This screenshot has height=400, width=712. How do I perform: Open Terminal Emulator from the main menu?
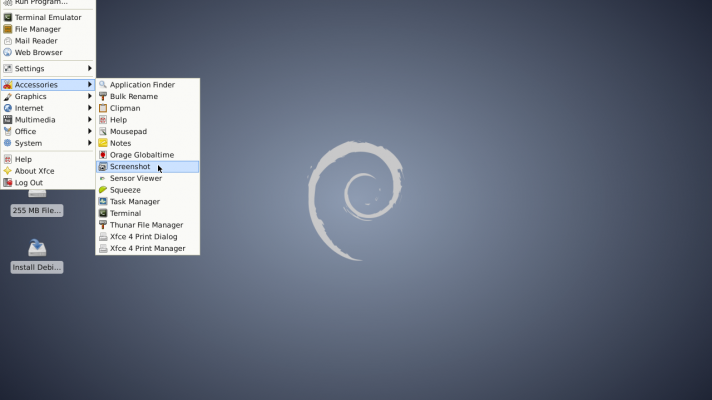[48, 17]
